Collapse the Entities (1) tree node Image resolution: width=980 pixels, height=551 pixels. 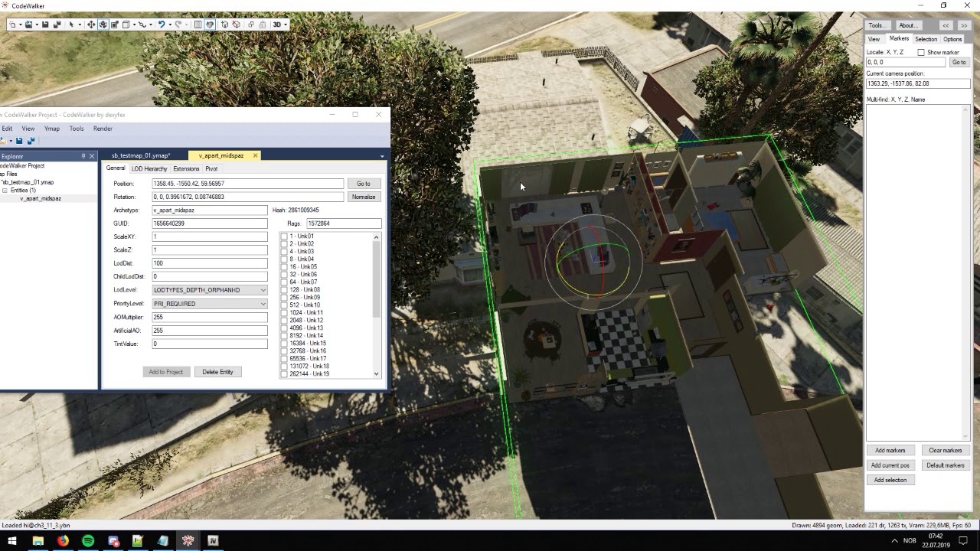tap(5, 191)
